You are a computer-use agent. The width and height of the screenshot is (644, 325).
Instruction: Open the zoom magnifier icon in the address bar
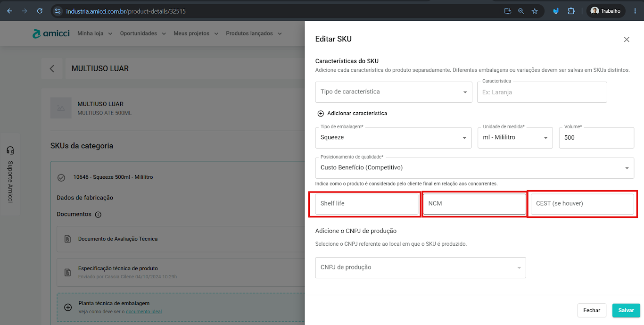pos(521,11)
